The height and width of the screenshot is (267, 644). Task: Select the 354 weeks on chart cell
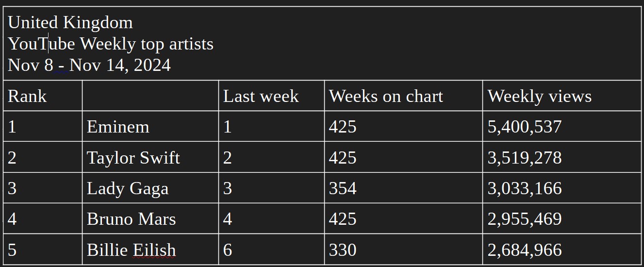tap(403, 188)
